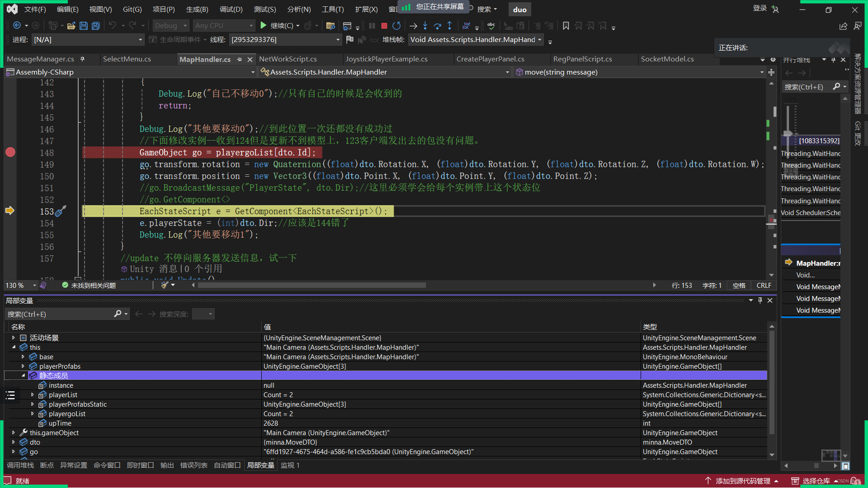The width and height of the screenshot is (868, 488).
Task: Toggle pin on MapHandler.cs tab
Action: pos(239,59)
